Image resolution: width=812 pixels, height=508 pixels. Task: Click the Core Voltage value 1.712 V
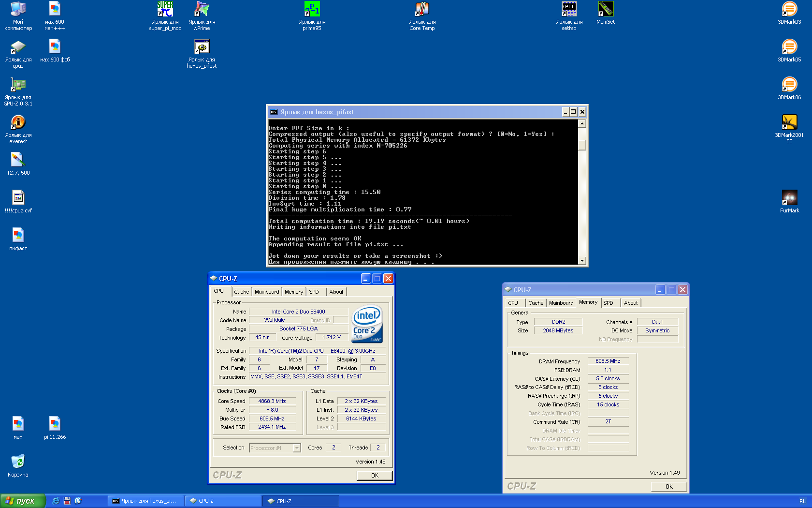[332, 338]
